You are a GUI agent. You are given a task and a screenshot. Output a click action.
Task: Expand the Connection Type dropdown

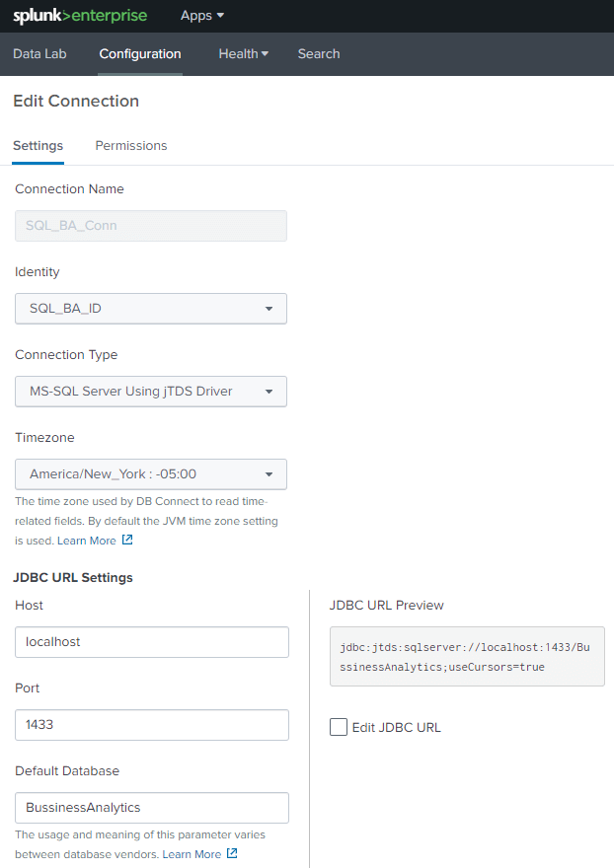(x=151, y=392)
